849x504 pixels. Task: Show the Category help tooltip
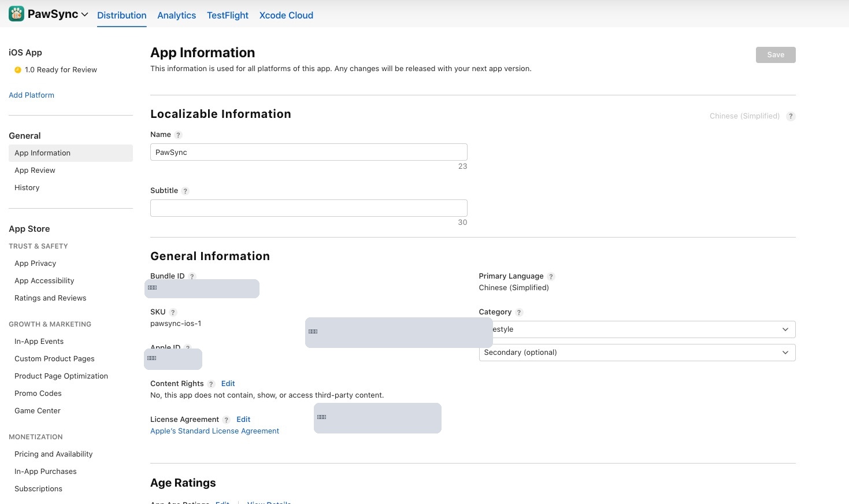(x=519, y=313)
